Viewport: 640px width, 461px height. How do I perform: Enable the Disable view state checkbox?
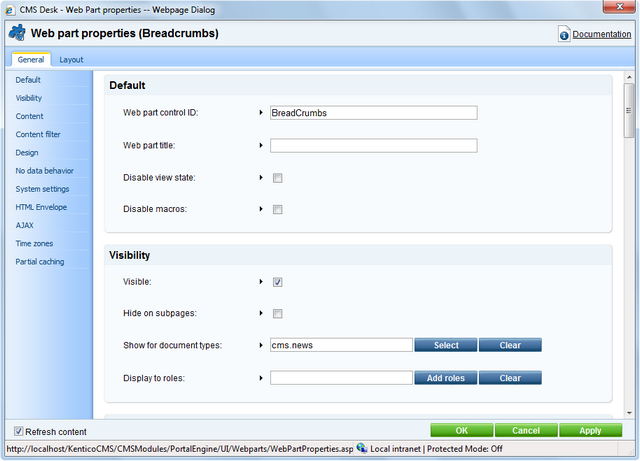pyautogui.click(x=278, y=178)
